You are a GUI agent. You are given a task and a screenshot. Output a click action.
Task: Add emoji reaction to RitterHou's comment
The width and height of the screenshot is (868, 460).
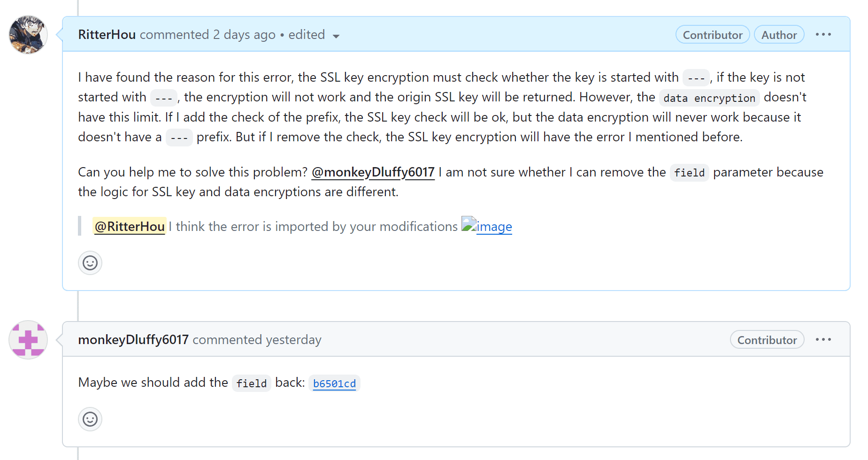(90, 263)
